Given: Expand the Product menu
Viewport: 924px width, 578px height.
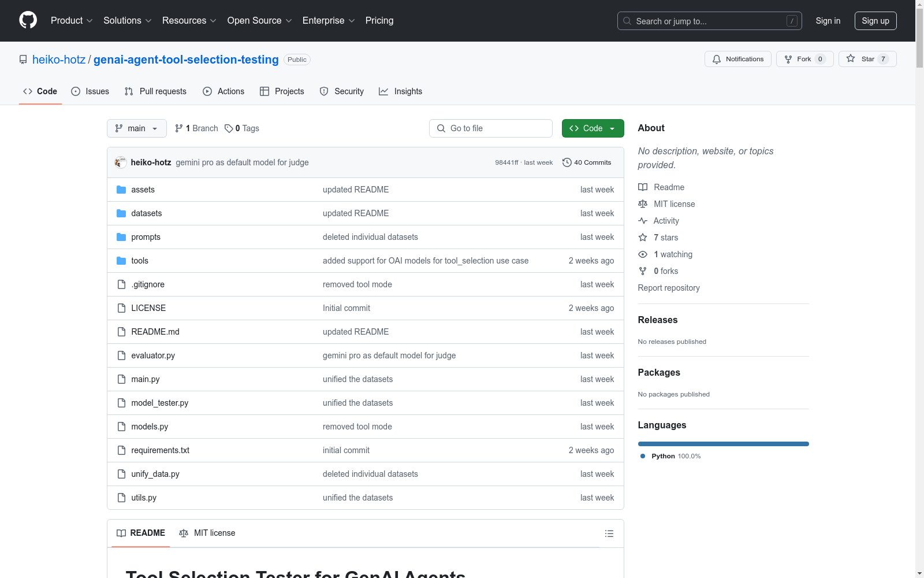Looking at the screenshot, I should [72, 21].
